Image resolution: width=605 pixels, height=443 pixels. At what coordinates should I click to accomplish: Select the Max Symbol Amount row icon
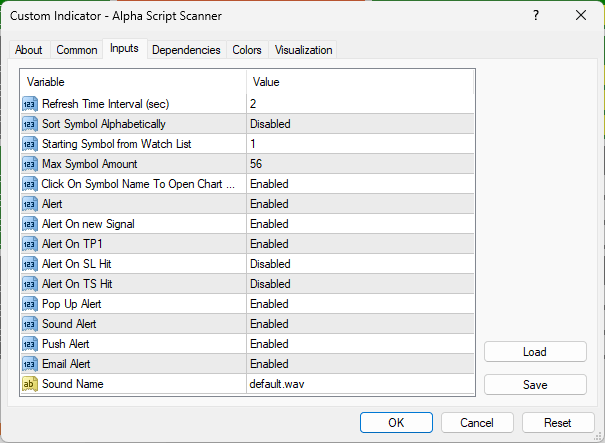pyautogui.click(x=29, y=164)
